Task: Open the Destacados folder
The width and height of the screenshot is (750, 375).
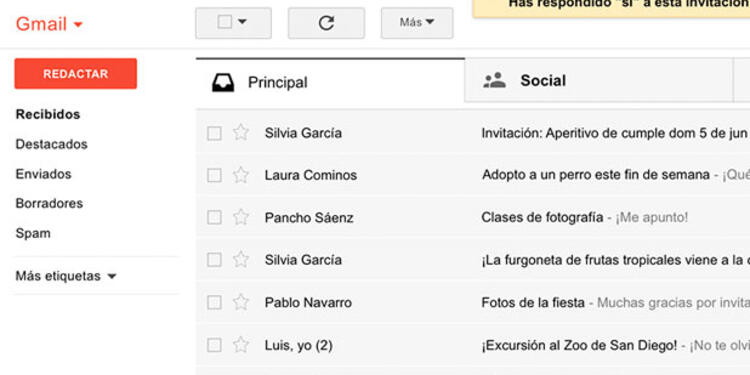Action: (x=52, y=144)
